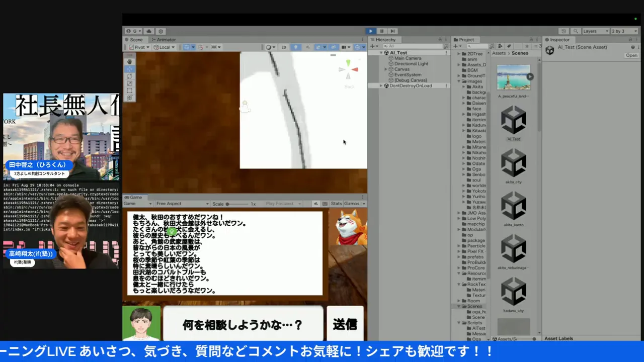
Task: Select the Rect transform tool
Action: tap(130, 90)
